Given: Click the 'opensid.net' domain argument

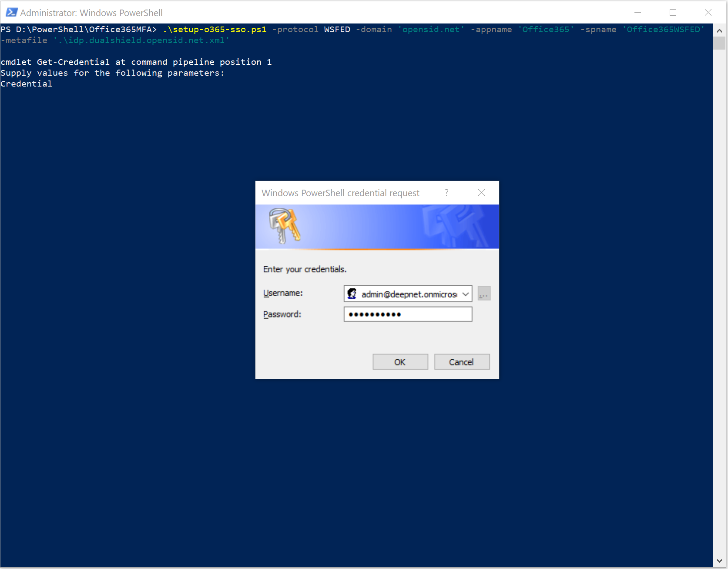Looking at the screenshot, I should [431, 29].
